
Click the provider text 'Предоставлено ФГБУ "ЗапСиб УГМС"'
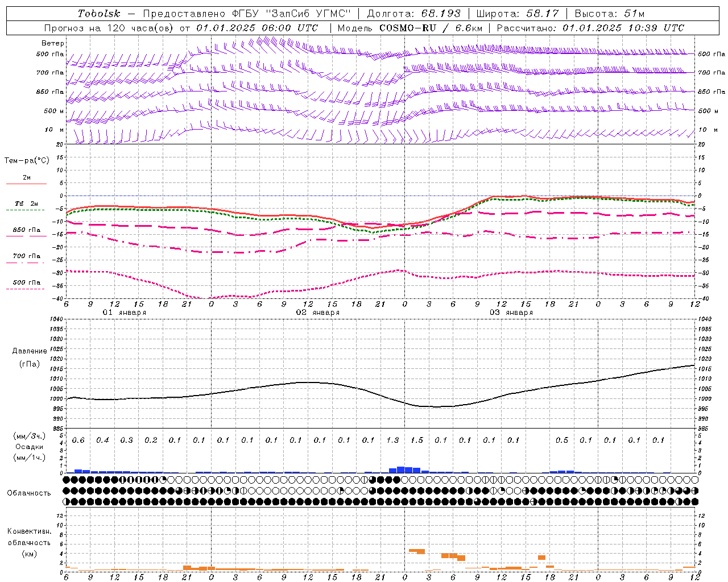coord(247,14)
